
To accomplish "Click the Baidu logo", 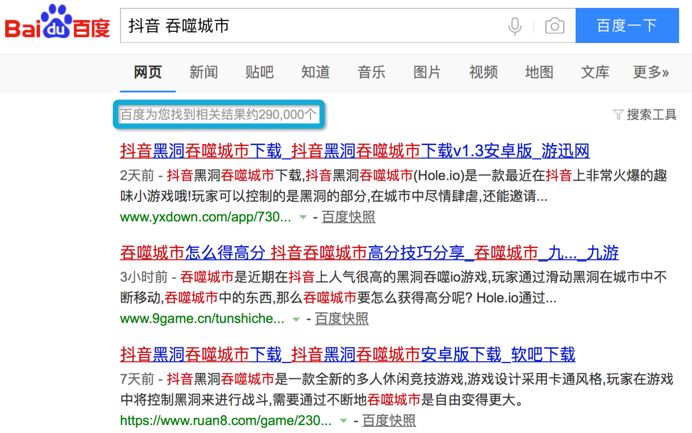I will click(57, 22).
